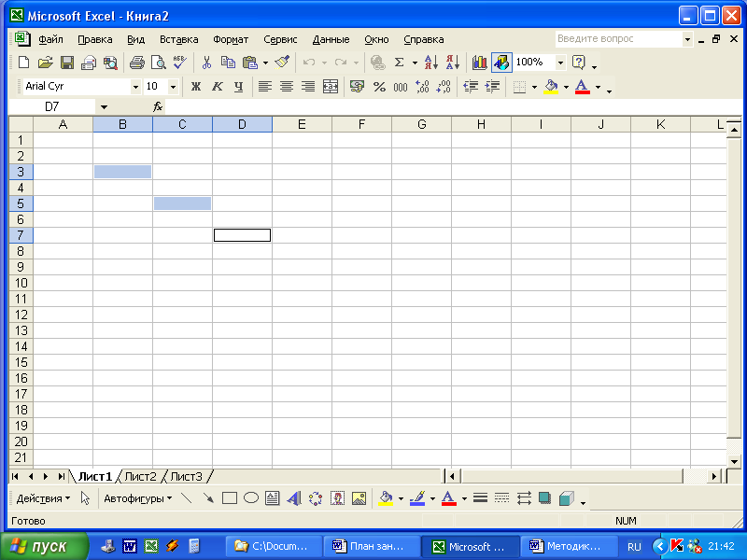
Task: Open the Действия drawing menu
Action: coord(43,498)
